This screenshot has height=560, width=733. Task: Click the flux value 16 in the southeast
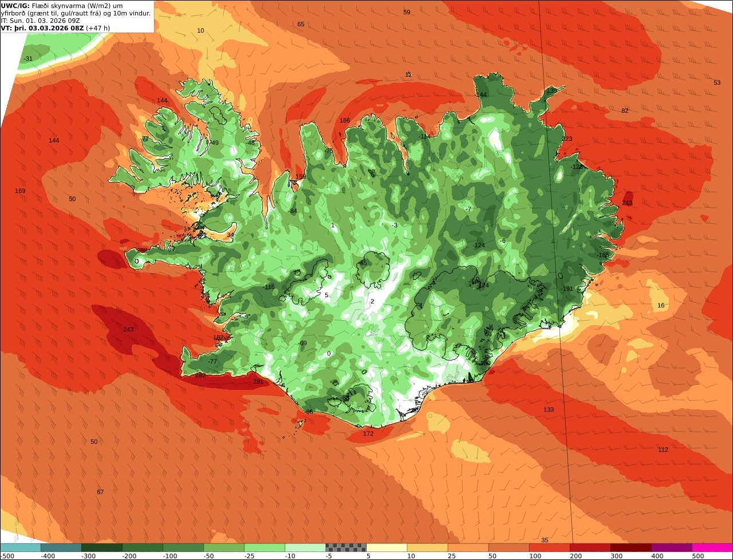point(661,305)
